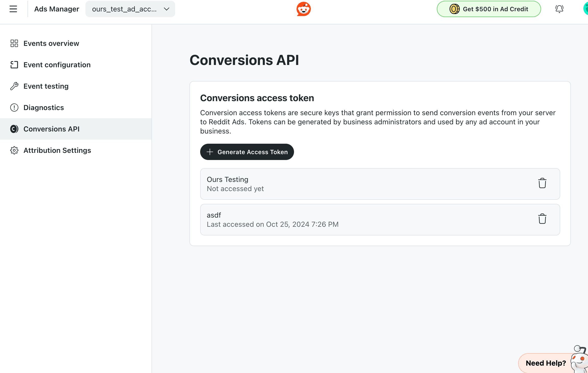Delete the Ours Testing token
The width and height of the screenshot is (588, 373).
tap(542, 183)
